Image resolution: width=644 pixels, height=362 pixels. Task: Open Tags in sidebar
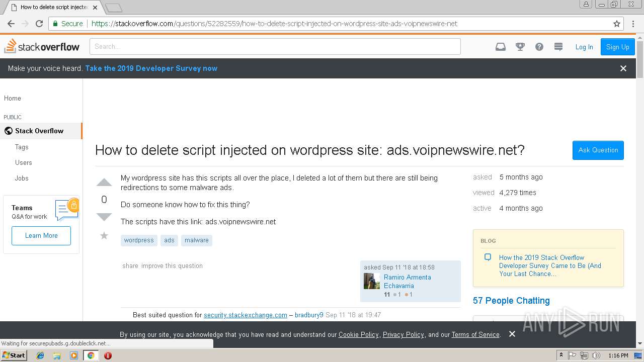pos(22,147)
